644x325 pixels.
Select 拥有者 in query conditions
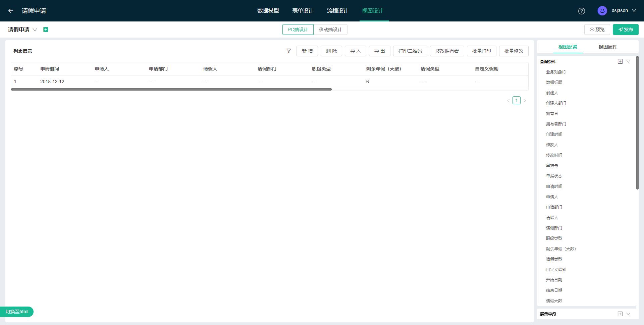552,114
